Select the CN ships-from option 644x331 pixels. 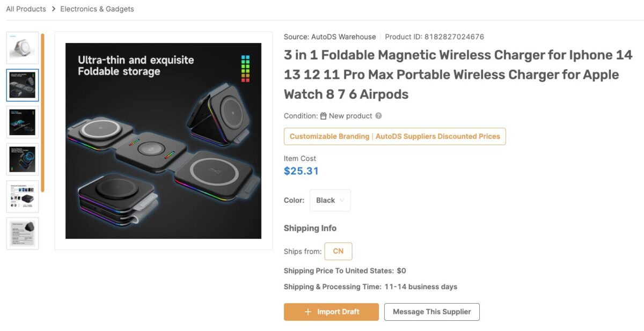tap(338, 251)
